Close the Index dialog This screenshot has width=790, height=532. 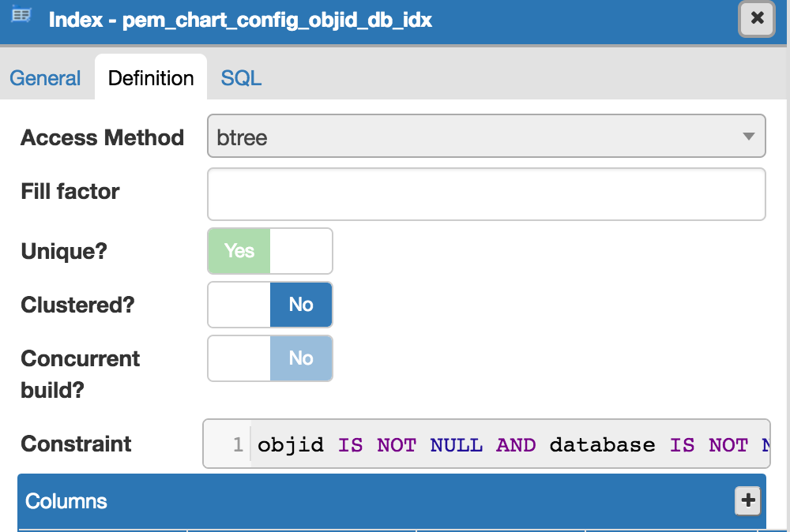pyautogui.click(x=757, y=18)
